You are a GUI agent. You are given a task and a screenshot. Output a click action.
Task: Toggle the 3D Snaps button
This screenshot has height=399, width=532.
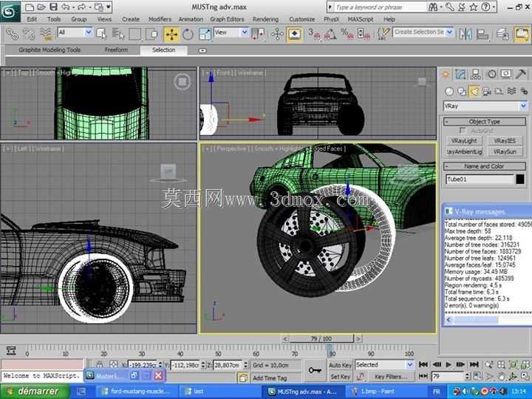314,34
